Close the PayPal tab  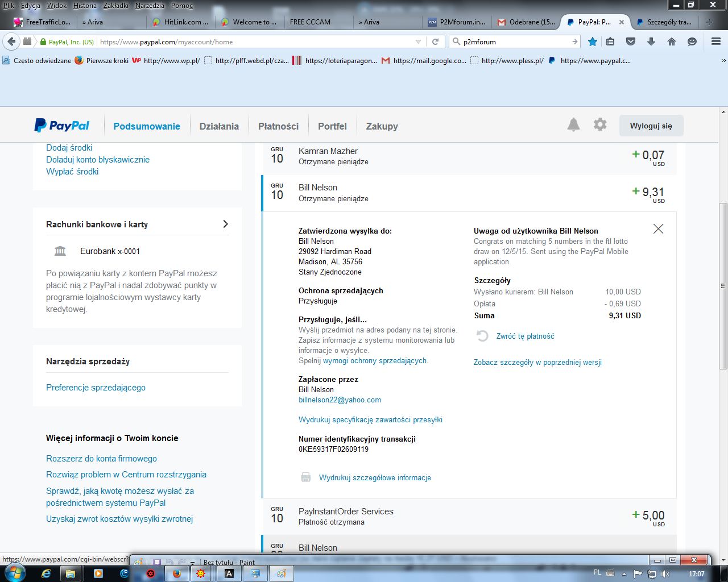pyautogui.click(x=622, y=22)
